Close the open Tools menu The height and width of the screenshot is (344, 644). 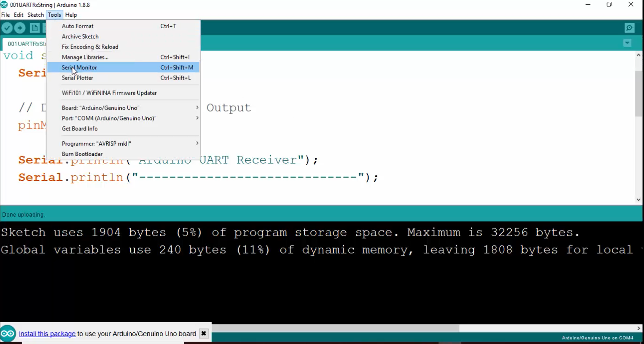click(x=54, y=15)
